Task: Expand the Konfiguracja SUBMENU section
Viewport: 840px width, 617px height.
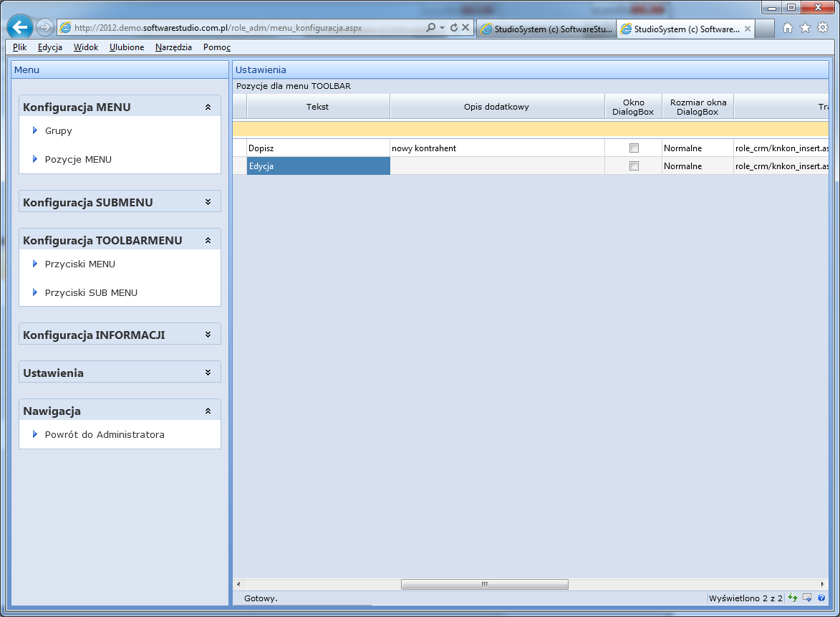Action: point(208,203)
